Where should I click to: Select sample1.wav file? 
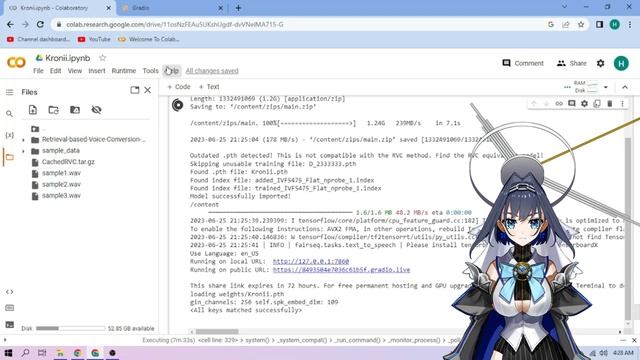61,173
